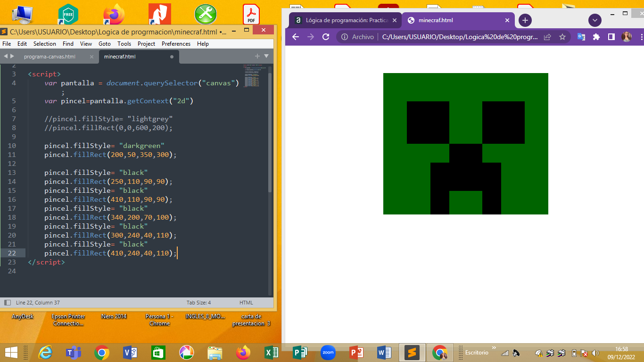This screenshot has width=644, height=362.
Task: Open the File menu in Sublime Text
Action: [7, 43]
